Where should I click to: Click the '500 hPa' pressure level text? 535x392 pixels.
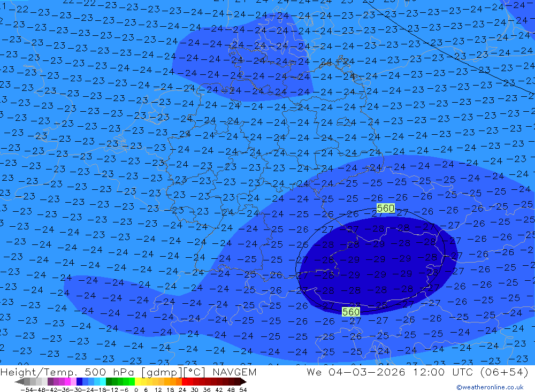(x=110, y=372)
